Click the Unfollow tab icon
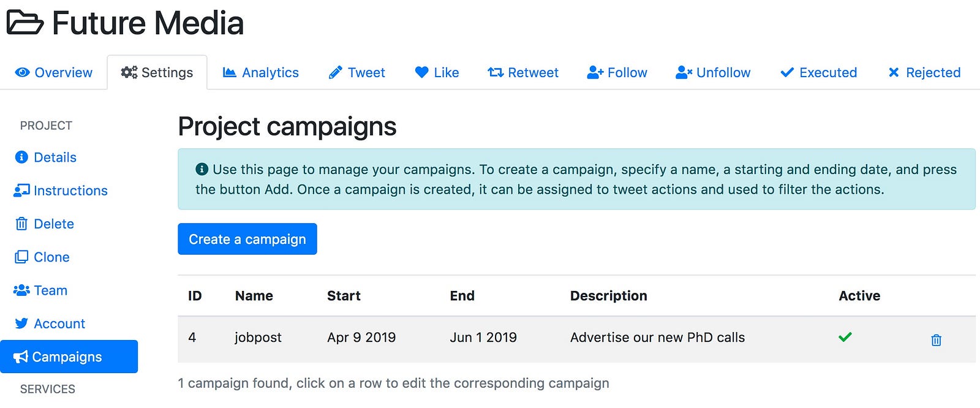 coord(684,72)
